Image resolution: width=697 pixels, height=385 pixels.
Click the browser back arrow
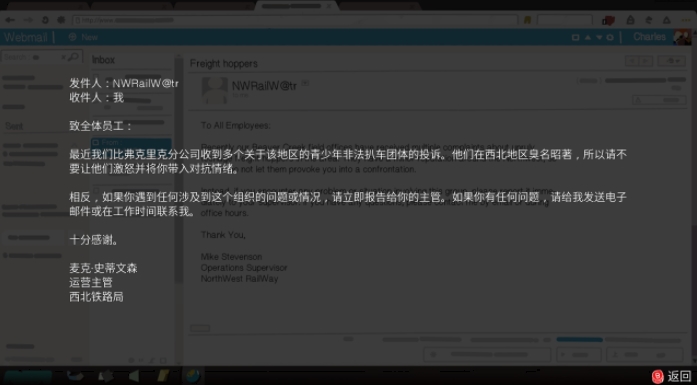click(x=9, y=20)
